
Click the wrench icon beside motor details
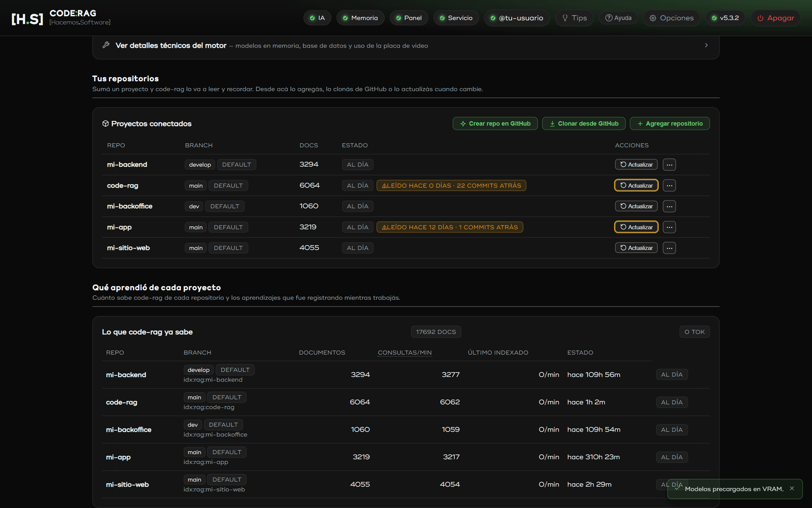(x=106, y=45)
